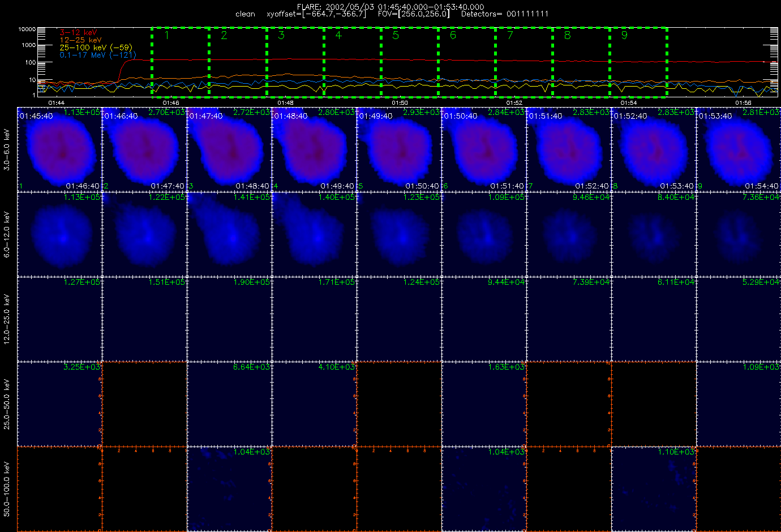
Task: Click the '6.64E+03' value in 25.0-50.0 keV row
Action: (x=252, y=367)
